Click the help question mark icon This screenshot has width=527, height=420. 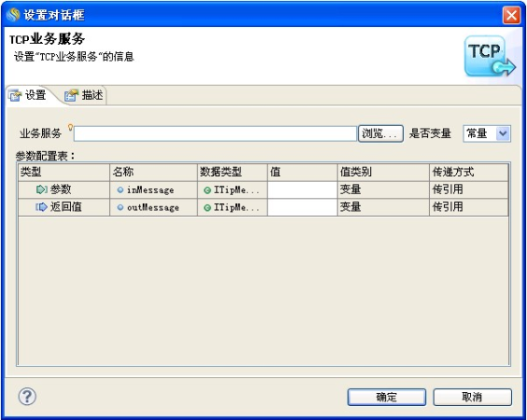click(x=27, y=397)
